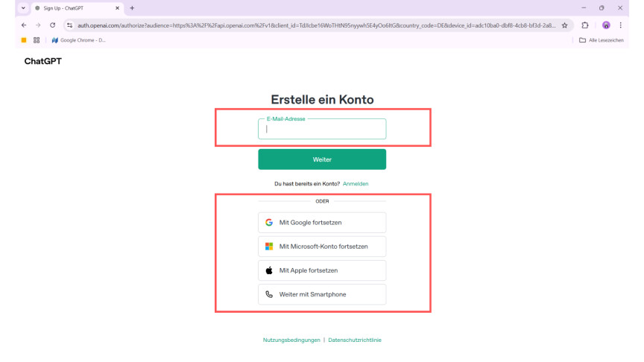644x362 pixels.
Task: Click the Apple logo icon
Action: point(269,270)
